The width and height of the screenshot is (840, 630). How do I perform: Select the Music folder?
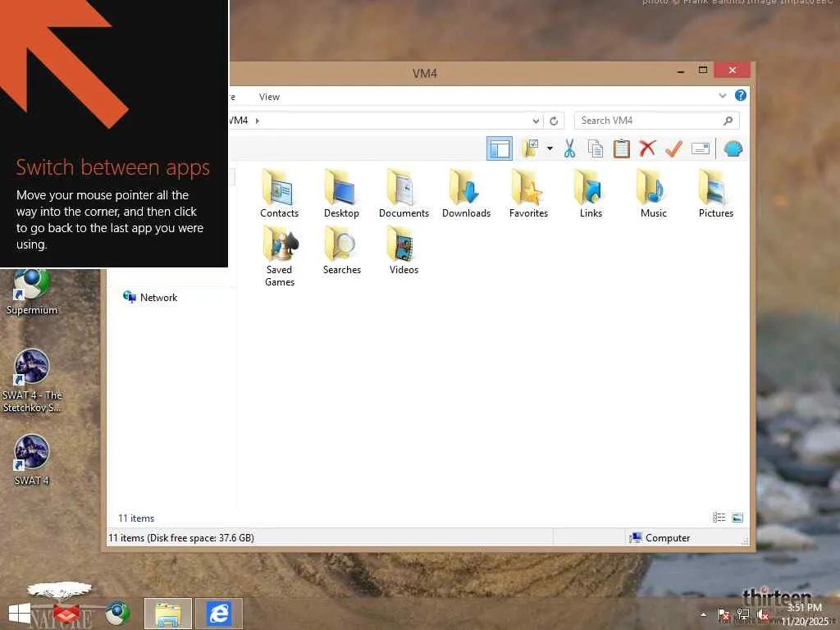point(653,194)
